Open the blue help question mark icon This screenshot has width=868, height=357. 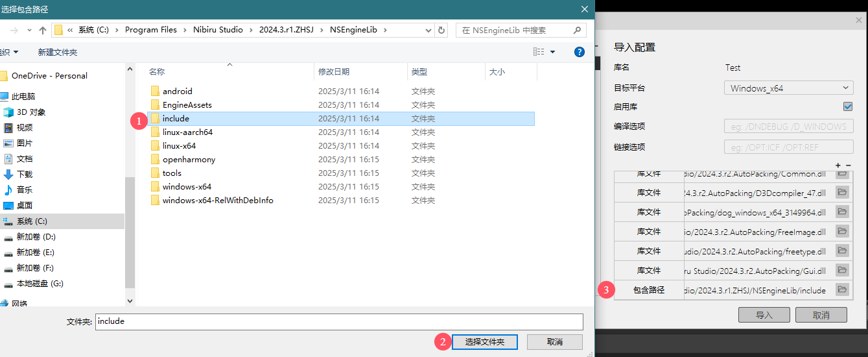(580, 52)
